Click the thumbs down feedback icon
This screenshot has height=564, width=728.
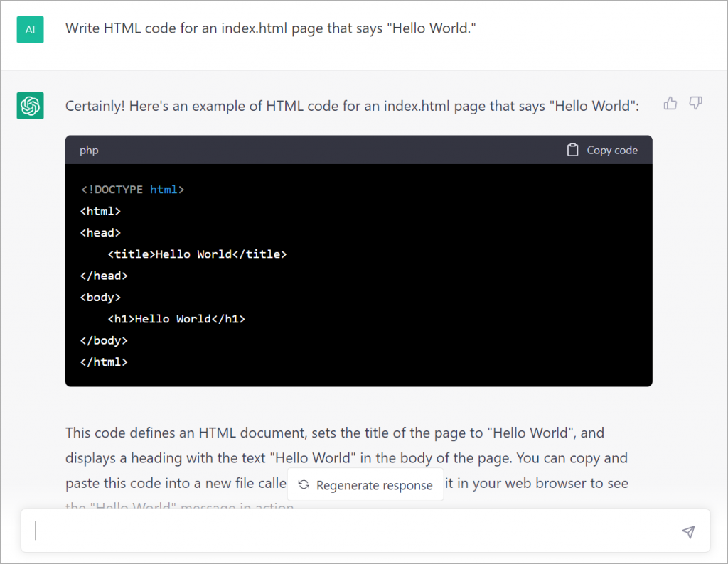[x=696, y=104]
